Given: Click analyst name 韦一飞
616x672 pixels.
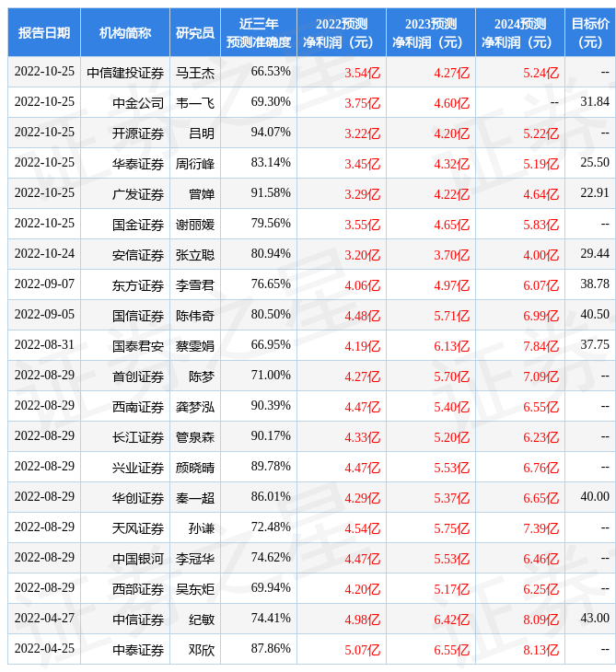Looking at the screenshot, I should 195,103.
